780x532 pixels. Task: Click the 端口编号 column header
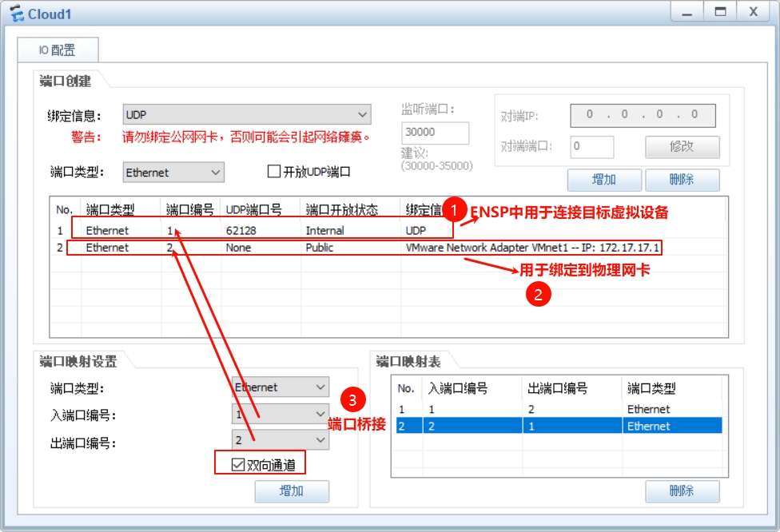coord(189,210)
